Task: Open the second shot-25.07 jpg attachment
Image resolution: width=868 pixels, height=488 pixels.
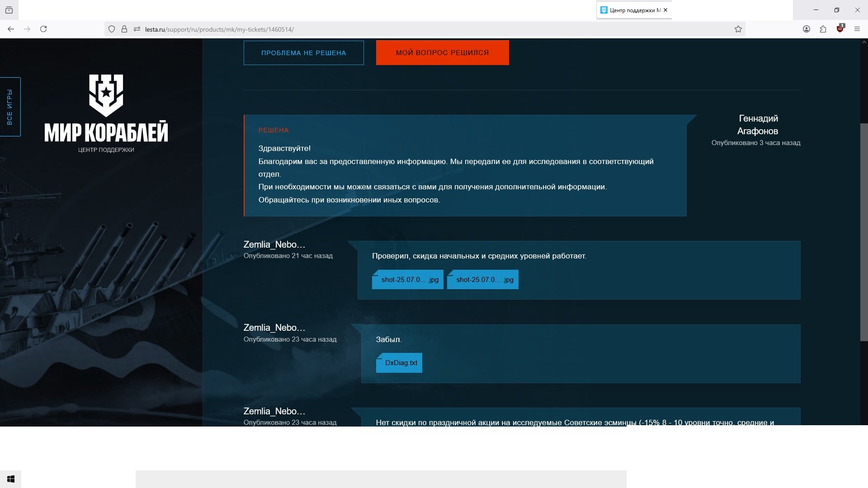Action: tap(482, 279)
